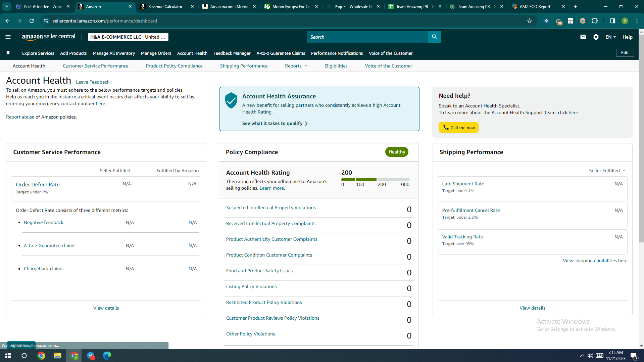Open Performance Notifications navigation item
The width and height of the screenshot is (644, 362).
pyautogui.click(x=337, y=53)
